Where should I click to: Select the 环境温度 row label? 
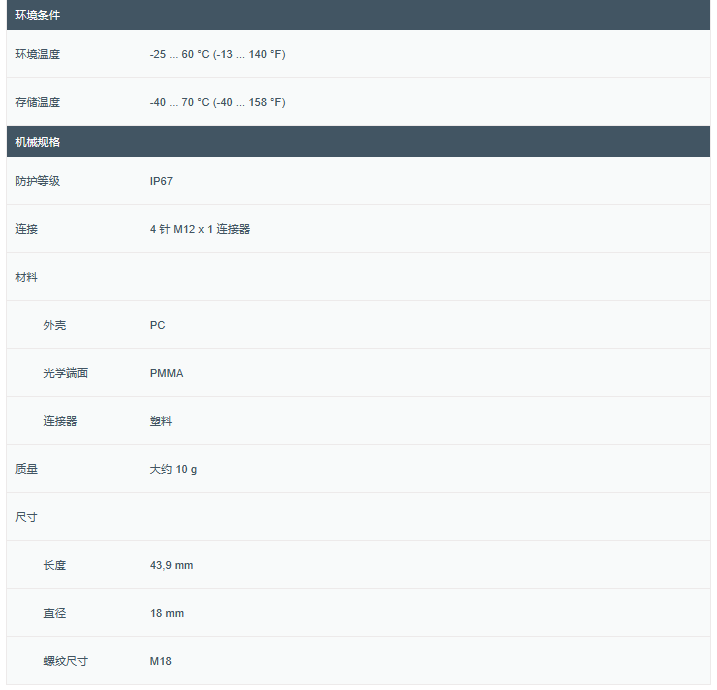[38, 54]
